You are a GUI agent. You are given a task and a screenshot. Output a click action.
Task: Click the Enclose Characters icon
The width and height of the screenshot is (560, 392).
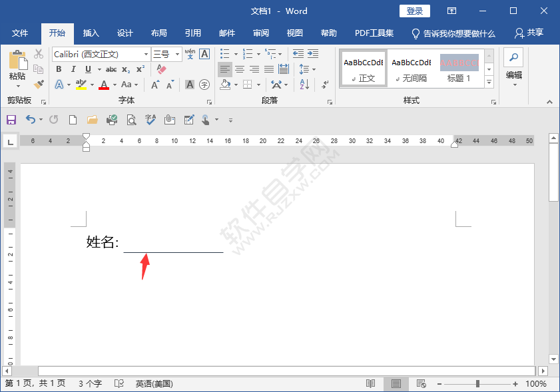[204, 85]
